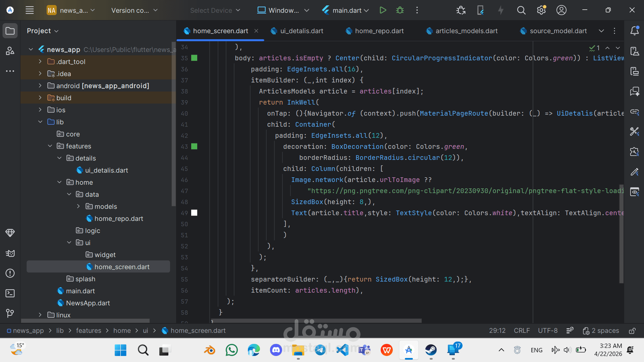Viewport: 644px width, 362px height.
Task: Open the Problems tool window in the left sidebar
Action: 10,273
